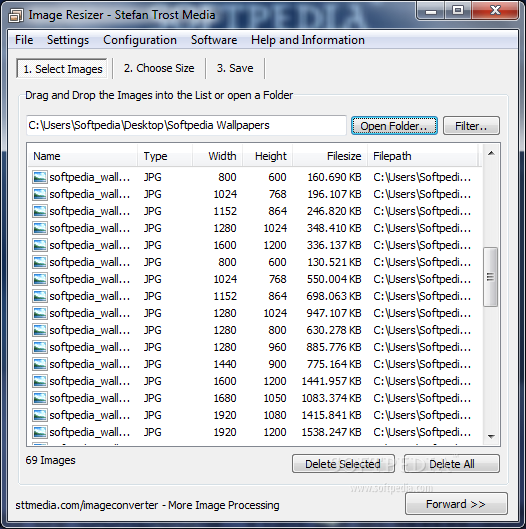Maximize the Image Resizer window
526x529 pixels.
pos(458,11)
